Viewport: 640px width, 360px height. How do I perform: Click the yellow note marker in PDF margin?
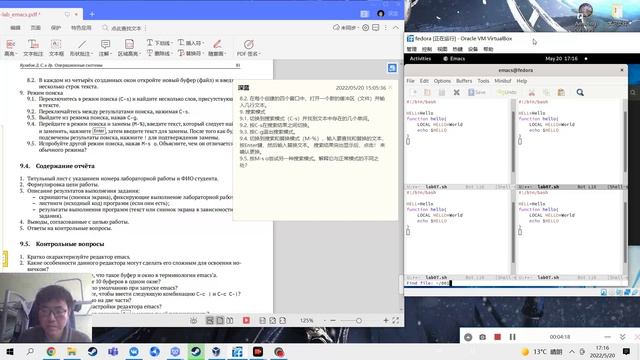[5, 258]
